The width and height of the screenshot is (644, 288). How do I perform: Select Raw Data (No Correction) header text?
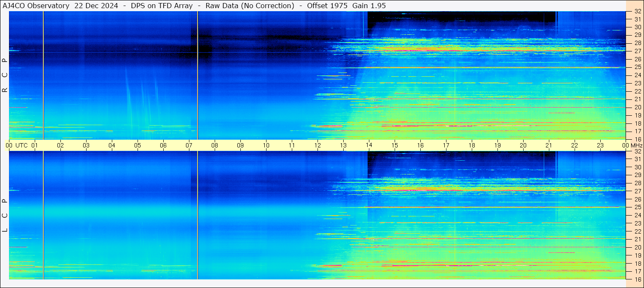tap(250, 6)
